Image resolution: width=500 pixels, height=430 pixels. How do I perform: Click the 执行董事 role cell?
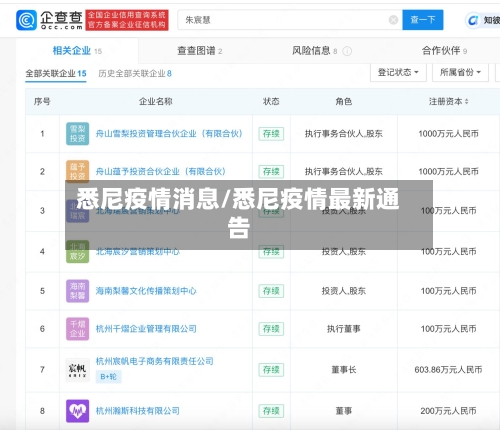(x=344, y=329)
